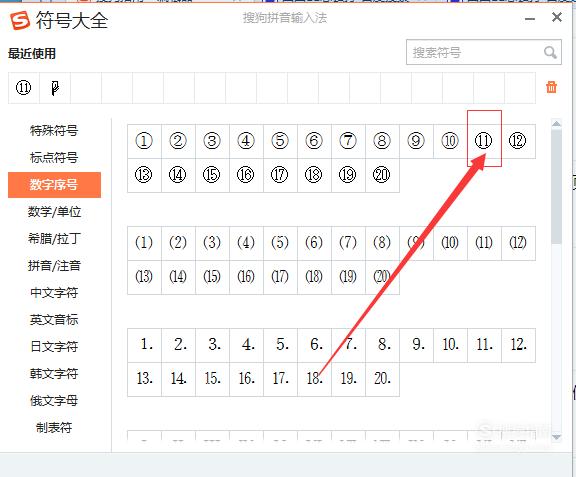Open 希腊/拉丁 category

pyautogui.click(x=54, y=239)
